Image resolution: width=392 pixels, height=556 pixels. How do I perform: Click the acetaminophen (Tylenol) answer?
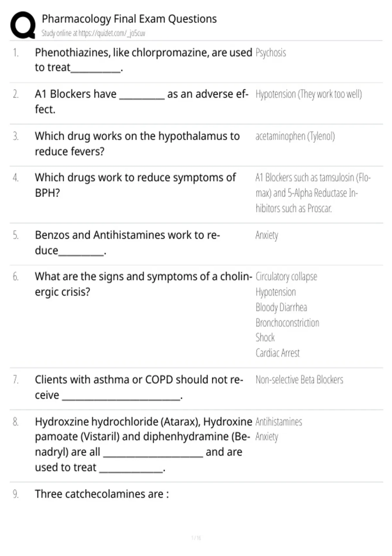tap(295, 136)
